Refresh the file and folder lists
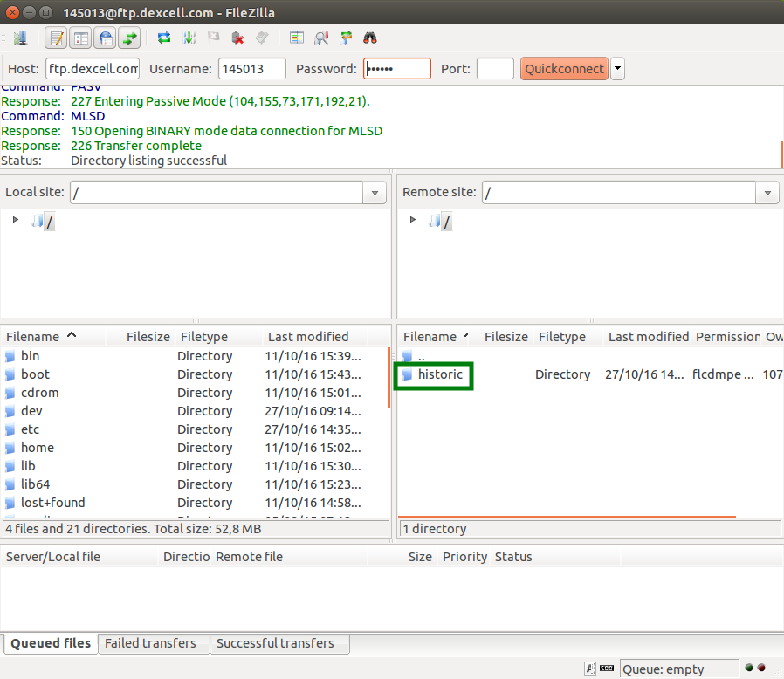This screenshot has width=784, height=679. click(x=164, y=38)
